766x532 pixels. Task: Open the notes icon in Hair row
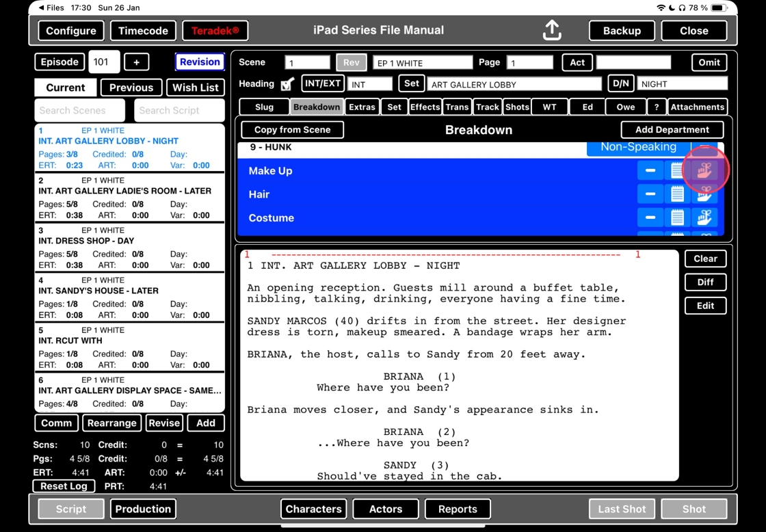(676, 194)
